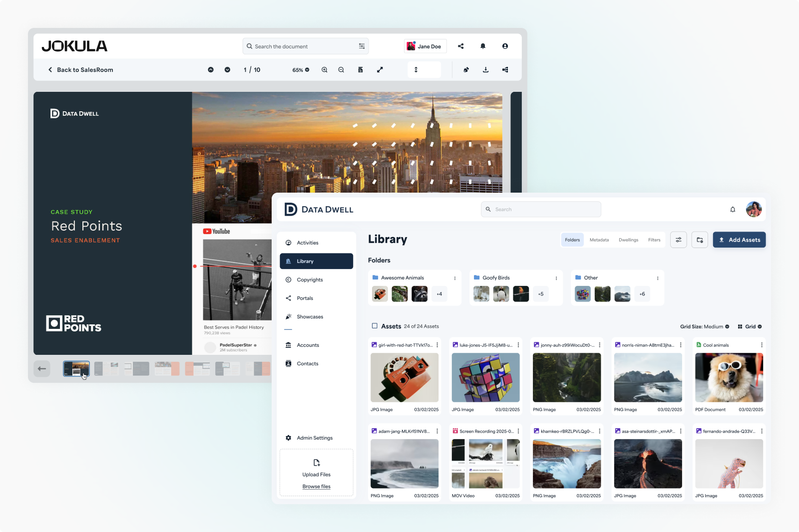Open Activities in the sidebar
The height and width of the screenshot is (532, 799).
(317, 243)
